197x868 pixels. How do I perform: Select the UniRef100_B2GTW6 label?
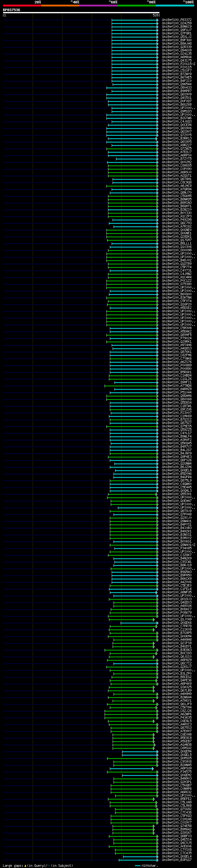click(176, 118)
